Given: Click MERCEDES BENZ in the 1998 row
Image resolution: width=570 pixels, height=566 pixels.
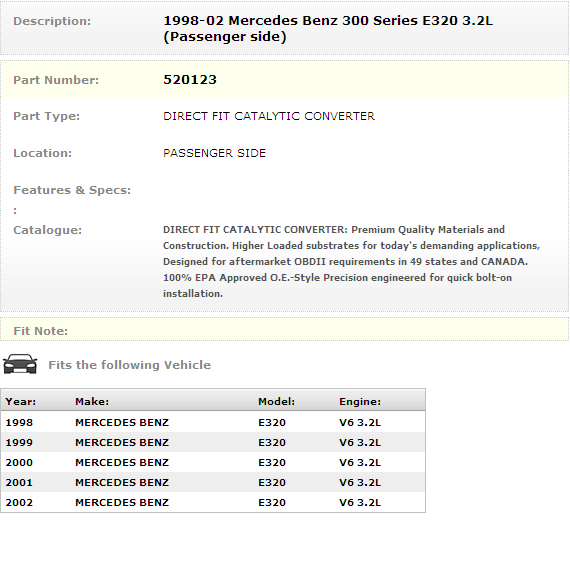Looking at the screenshot, I should pos(122,422).
